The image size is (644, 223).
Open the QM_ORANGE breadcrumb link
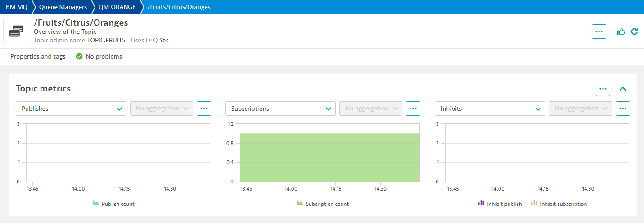(117, 7)
